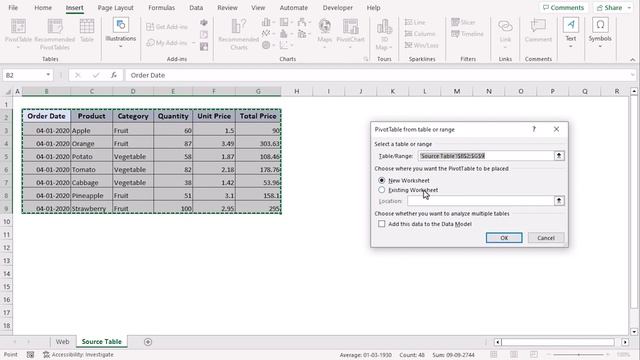
Task: Click the dialog help question mark
Action: point(534,129)
